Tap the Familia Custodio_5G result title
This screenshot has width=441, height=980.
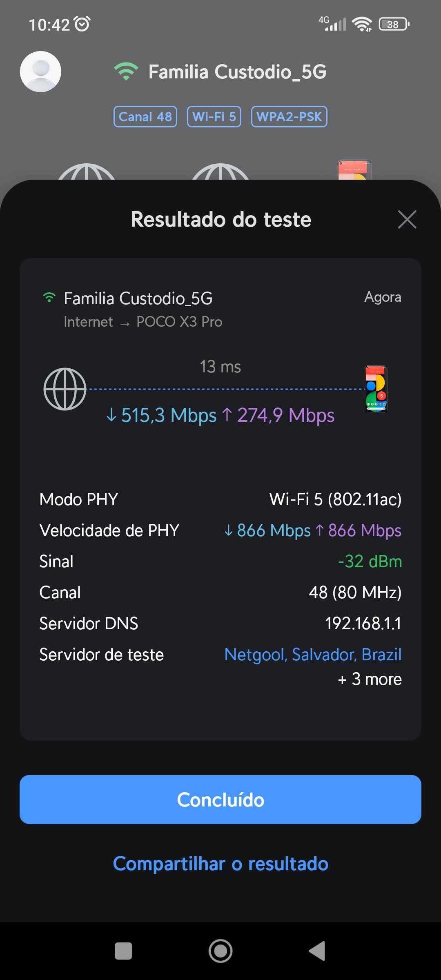[x=138, y=298]
